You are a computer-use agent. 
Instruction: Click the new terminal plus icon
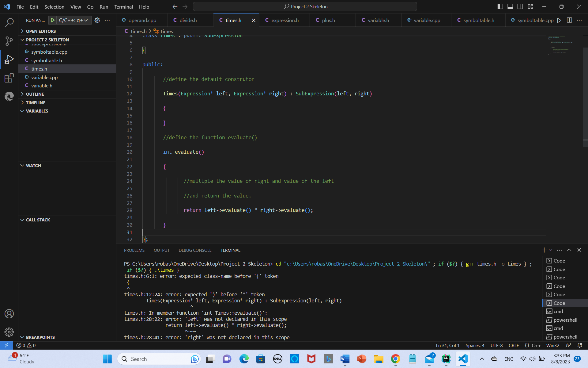pos(544,250)
